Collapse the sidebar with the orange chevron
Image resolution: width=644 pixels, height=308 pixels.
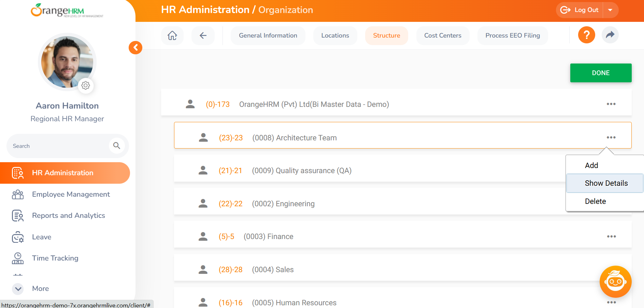coord(135,47)
